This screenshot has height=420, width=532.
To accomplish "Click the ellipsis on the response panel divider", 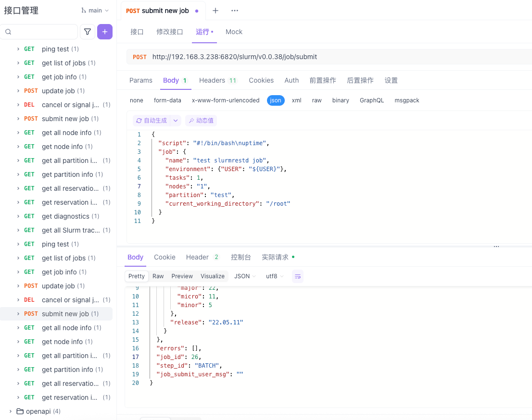I will pyautogui.click(x=496, y=247).
